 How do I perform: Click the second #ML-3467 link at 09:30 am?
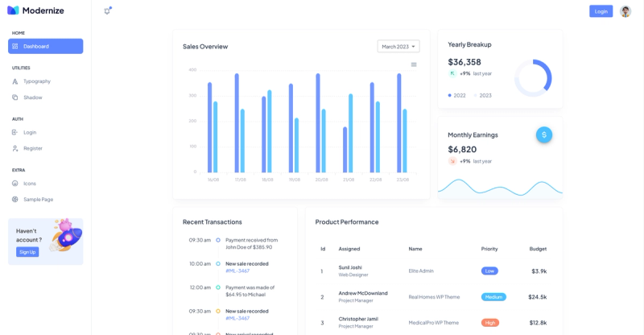237,318
